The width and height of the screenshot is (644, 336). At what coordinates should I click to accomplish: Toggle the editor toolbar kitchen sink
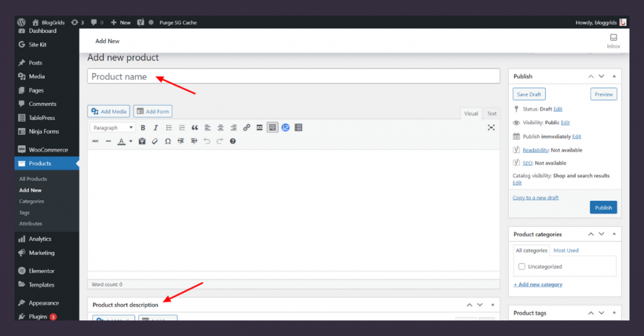(272, 127)
